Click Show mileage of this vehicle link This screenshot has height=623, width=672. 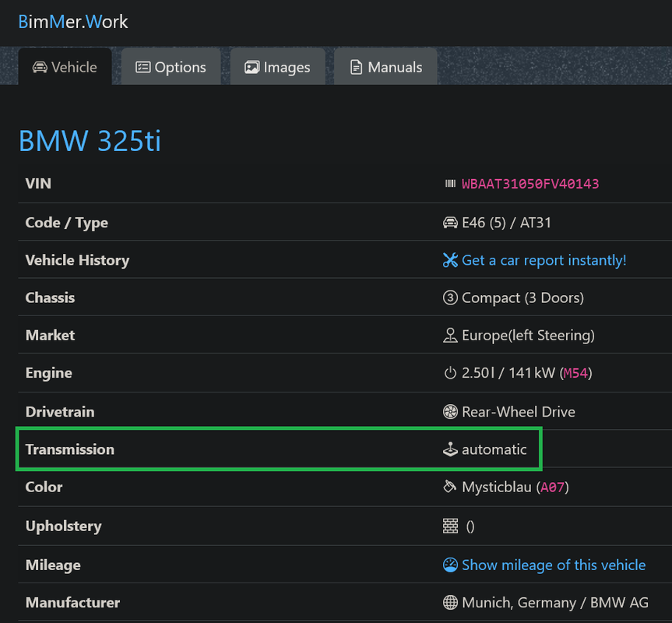pyautogui.click(x=554, y=565)
